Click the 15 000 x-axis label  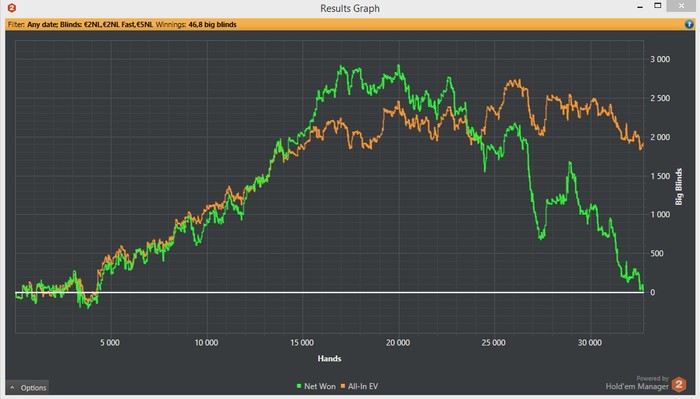click(x=302, y=343)
